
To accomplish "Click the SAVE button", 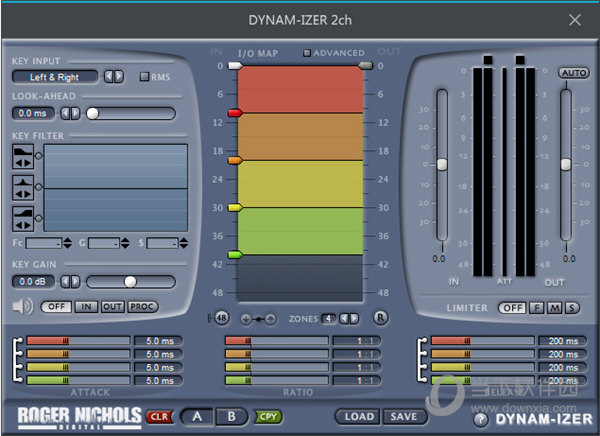I will [403, 416].
